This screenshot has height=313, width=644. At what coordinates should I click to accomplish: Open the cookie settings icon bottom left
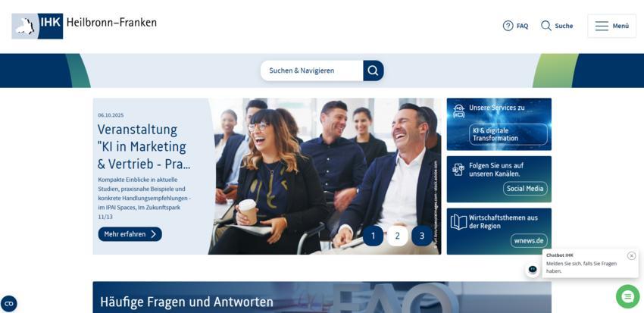pos(9,304)
